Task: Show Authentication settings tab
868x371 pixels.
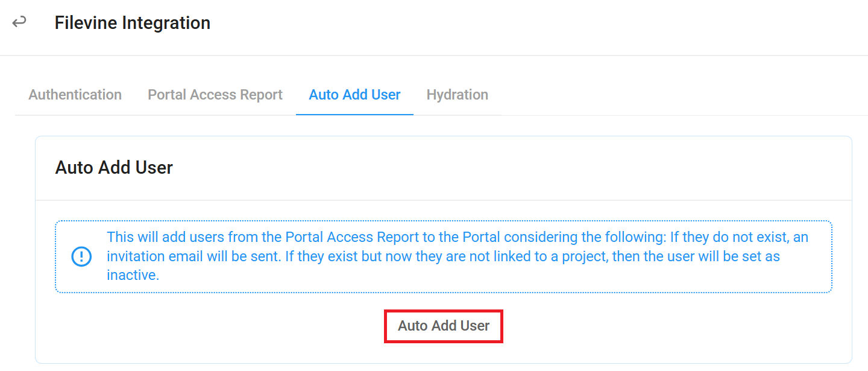Action: tap(75, 95)
